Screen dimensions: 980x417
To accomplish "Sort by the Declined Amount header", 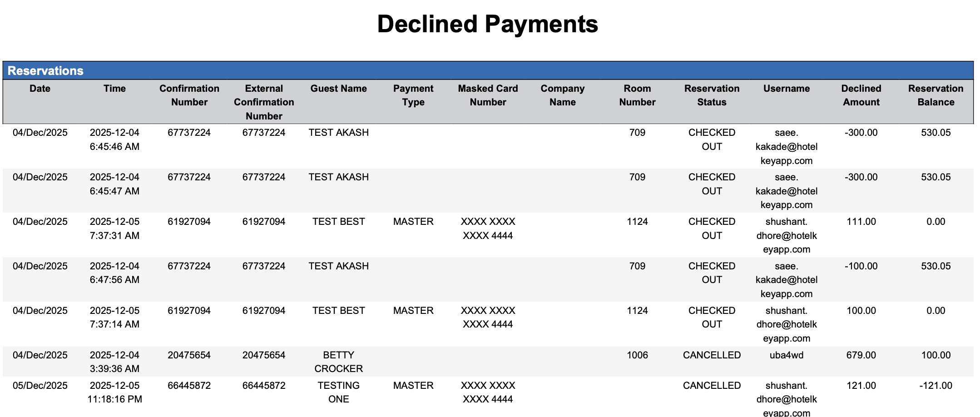I will (861, 95).
